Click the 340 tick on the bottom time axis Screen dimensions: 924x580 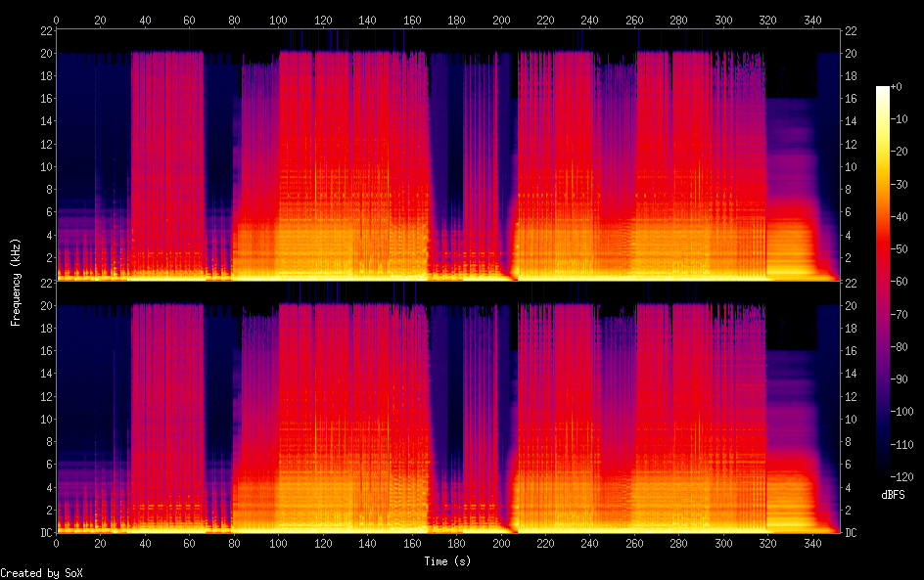click(x=812, y=542)
